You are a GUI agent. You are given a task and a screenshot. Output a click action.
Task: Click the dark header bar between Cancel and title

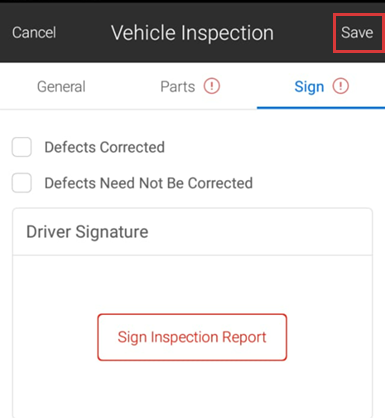click(83, 33)
